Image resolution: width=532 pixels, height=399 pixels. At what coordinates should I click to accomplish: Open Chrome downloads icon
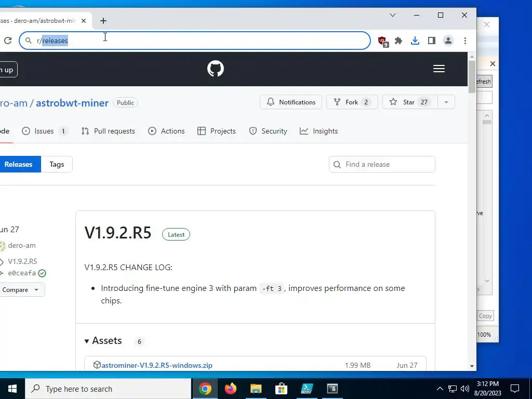(x=415, y=41)
